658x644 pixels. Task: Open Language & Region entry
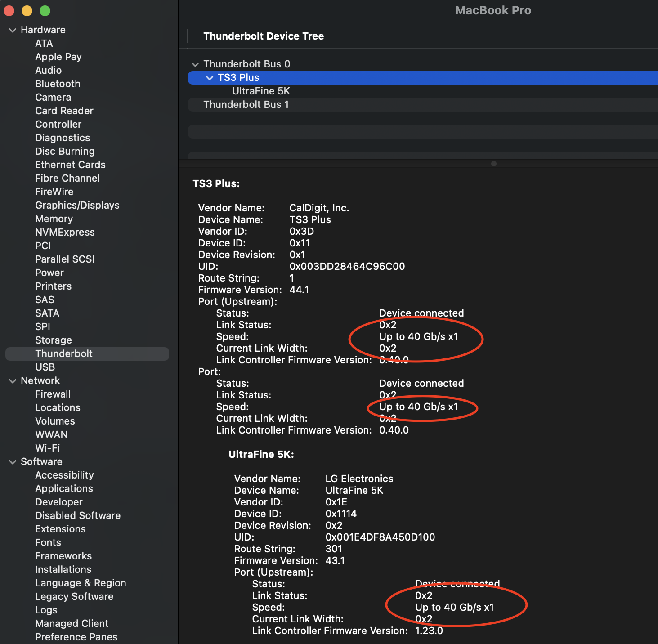click(x=81, y=583)
